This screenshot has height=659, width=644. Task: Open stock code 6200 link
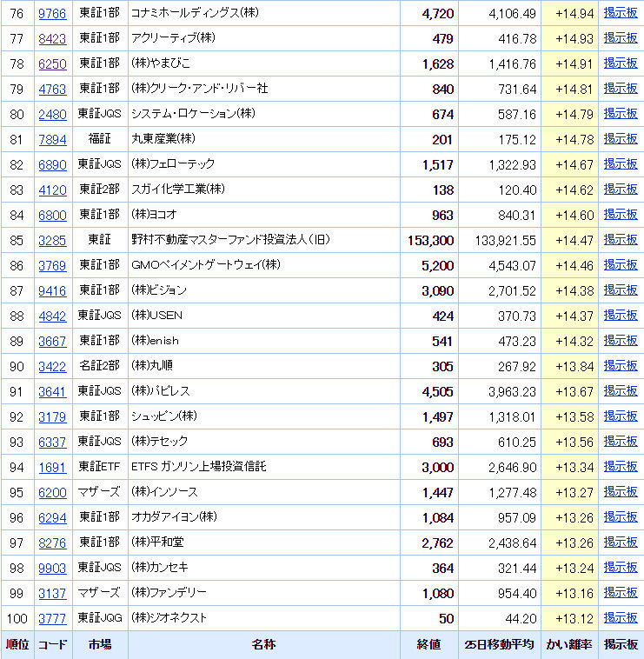pyautogui.click(x=52, y=493)
